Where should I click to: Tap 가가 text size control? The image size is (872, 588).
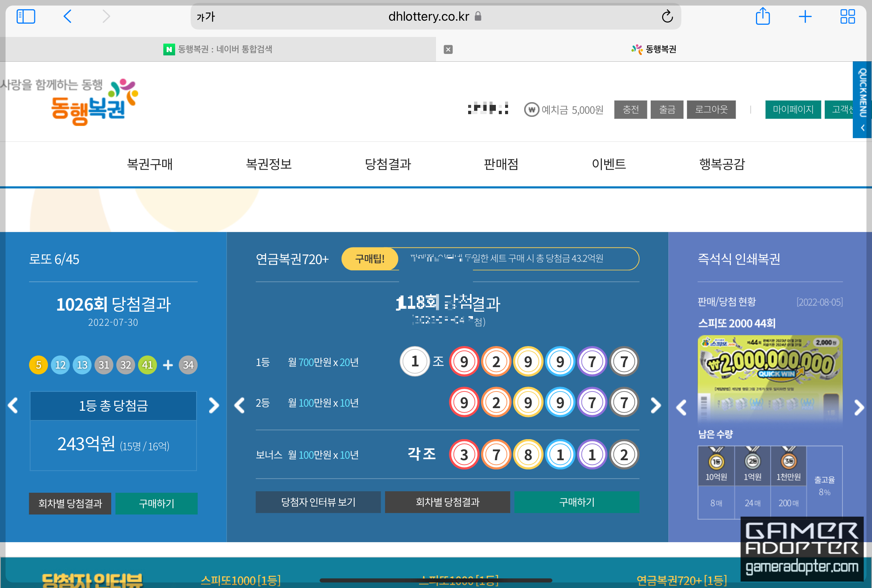[x=205, y=17]
